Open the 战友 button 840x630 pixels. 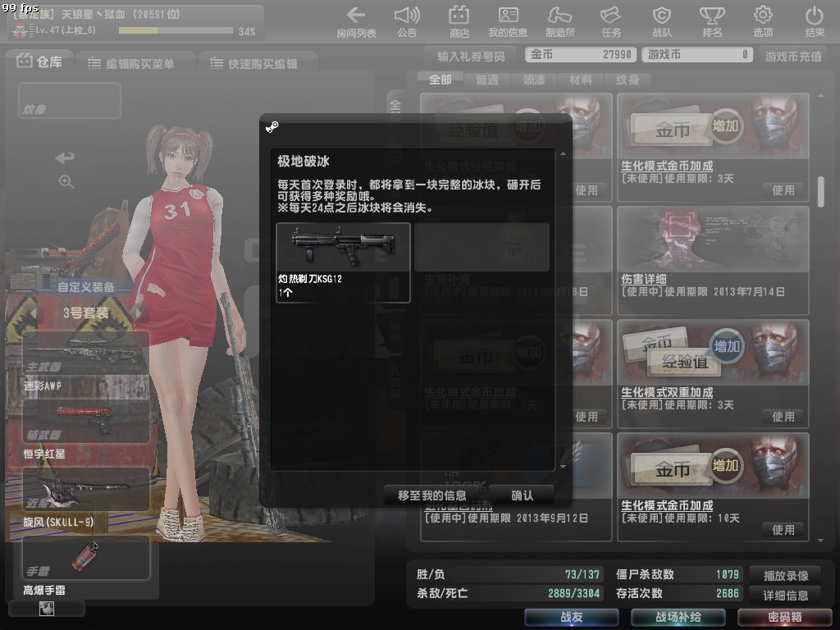(572, 617)
